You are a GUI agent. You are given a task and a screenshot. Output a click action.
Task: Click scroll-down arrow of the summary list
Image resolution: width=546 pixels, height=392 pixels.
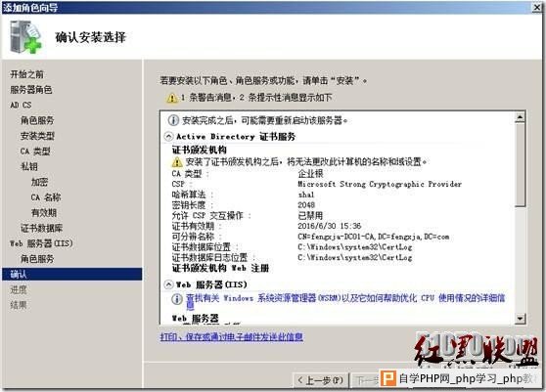click(521, 318)
